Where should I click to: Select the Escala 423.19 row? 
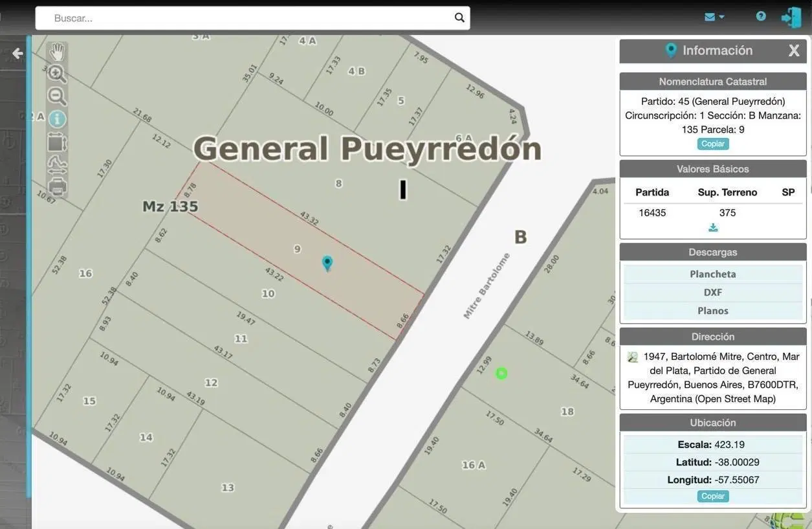[713, 445]
